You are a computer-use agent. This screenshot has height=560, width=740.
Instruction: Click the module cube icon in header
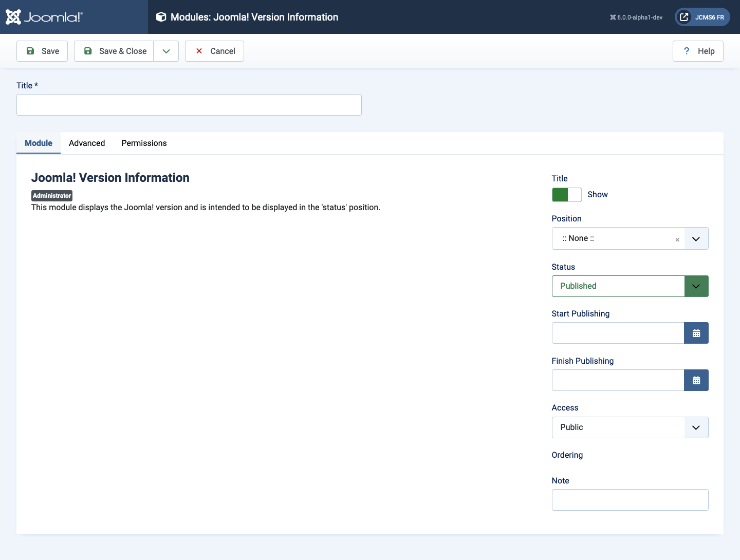pos(161,17)
